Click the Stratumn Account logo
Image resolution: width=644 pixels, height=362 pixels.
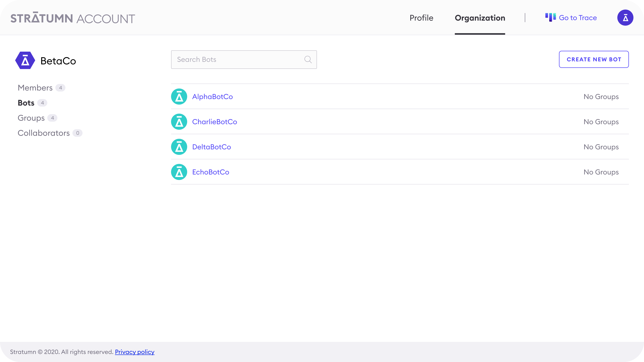click(72, 18)
